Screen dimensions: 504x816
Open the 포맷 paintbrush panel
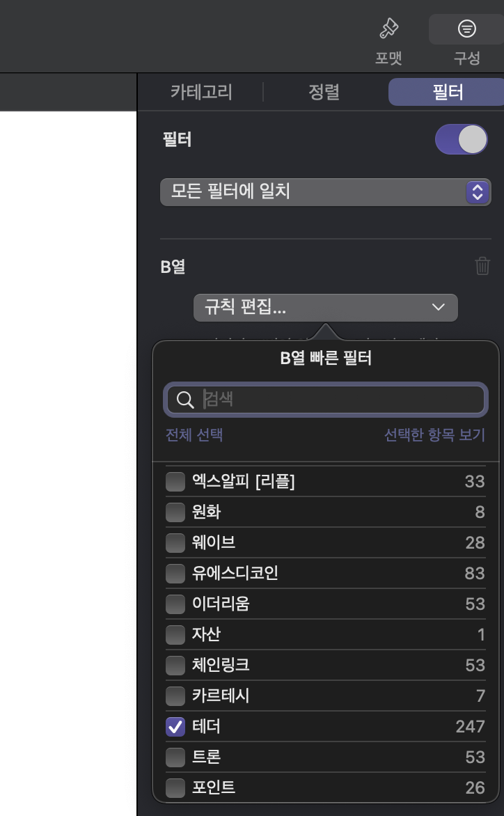click(388, 38)
